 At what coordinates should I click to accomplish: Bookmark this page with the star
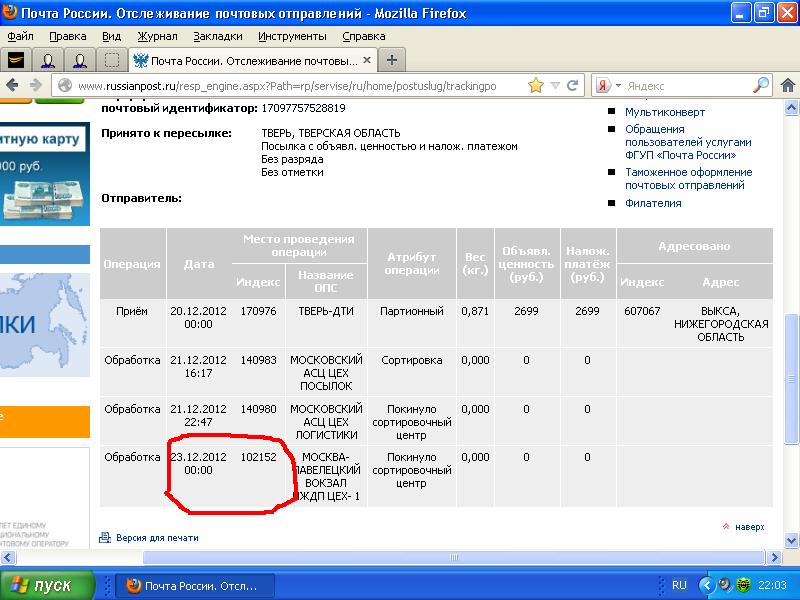click(x=536, y=85)
